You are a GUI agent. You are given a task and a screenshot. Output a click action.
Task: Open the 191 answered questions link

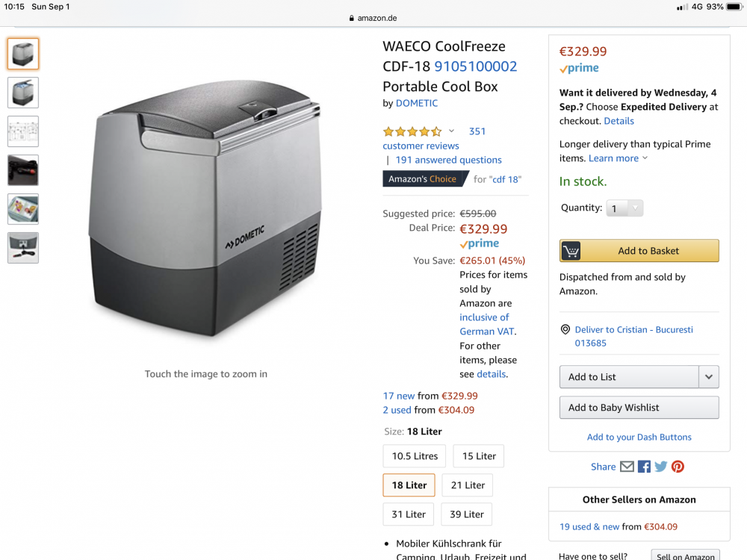[448, 160]
